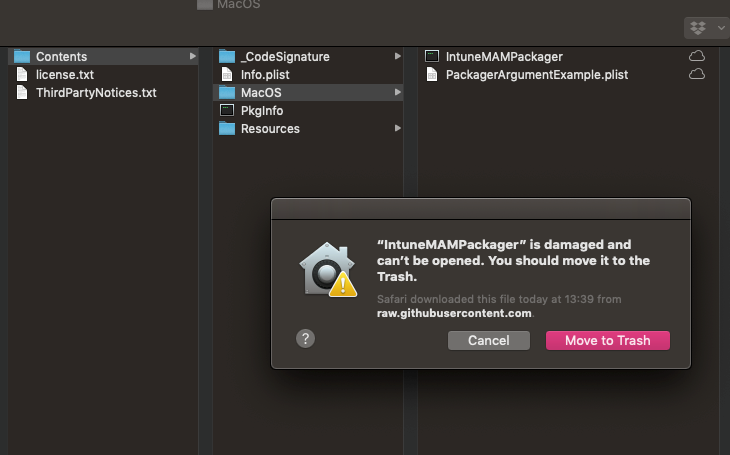
Task: Open the Dropbox dropdown arrow
Action: [x=721, y=28]
